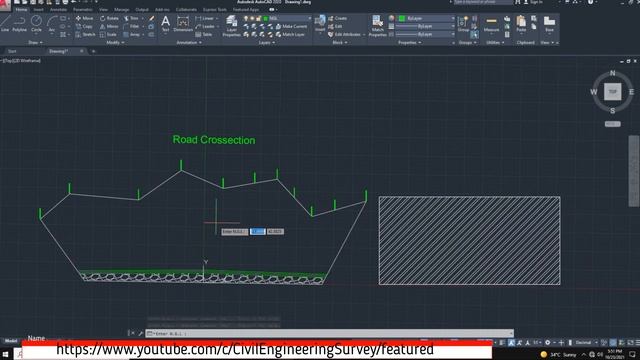Toggle layer lock icon in layer dropdown
Viewport: 640px width, 360px height.
[x=258, y=18]
